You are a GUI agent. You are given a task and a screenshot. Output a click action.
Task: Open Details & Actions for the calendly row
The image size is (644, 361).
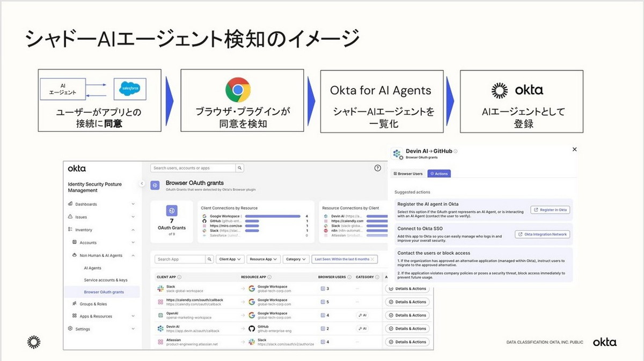[x=407, y=302]
